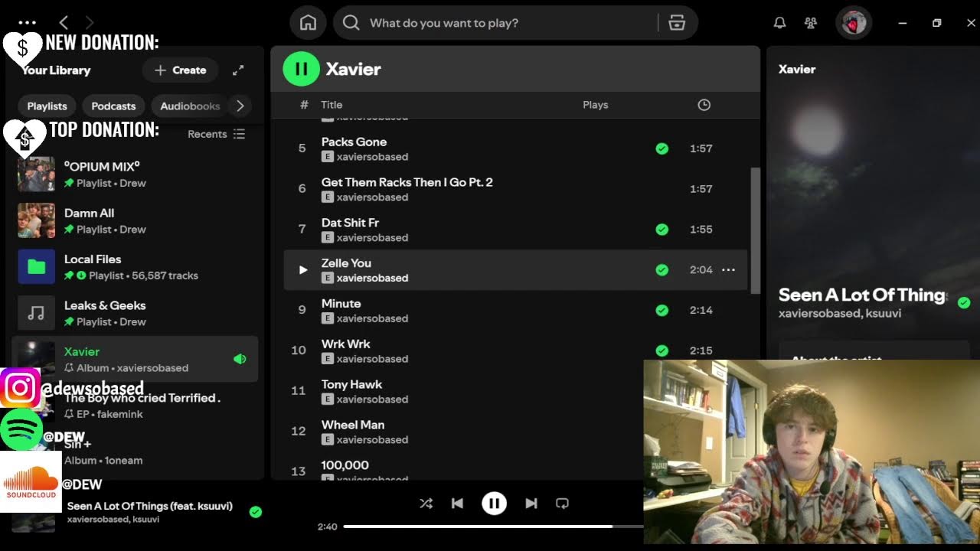Toggle the saved checkmark for the now-playing song in the player bar
The image size is (980, 551).
(256, 512)
